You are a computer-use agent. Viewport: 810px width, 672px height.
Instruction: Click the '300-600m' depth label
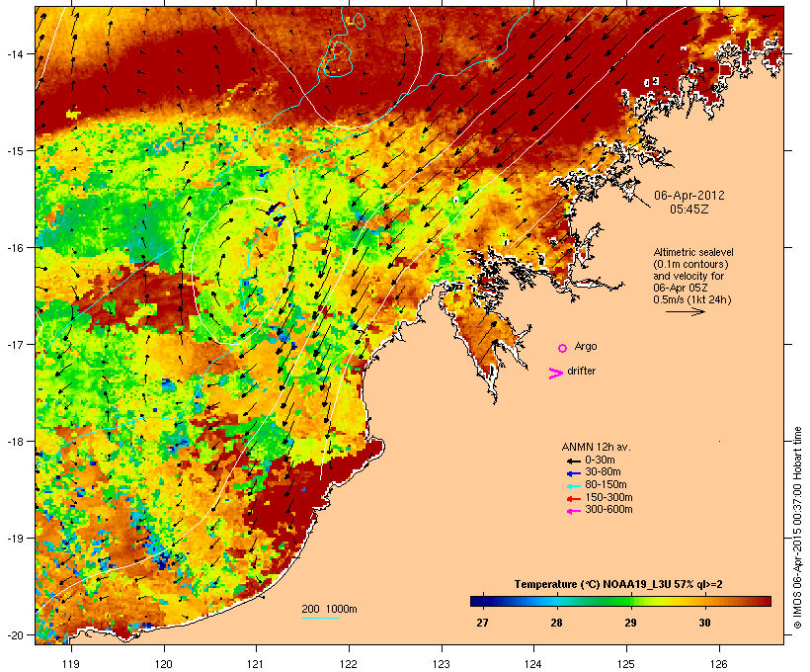point(608,510)
